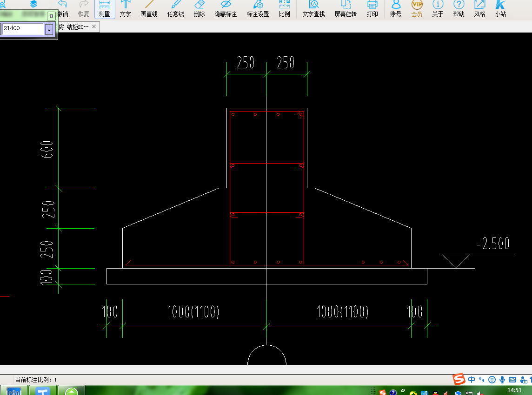Viewport: 532px width, 395px height.
Task: Click Screen Rotate (屏幕旋转)
Action: [x=346, y=9]
